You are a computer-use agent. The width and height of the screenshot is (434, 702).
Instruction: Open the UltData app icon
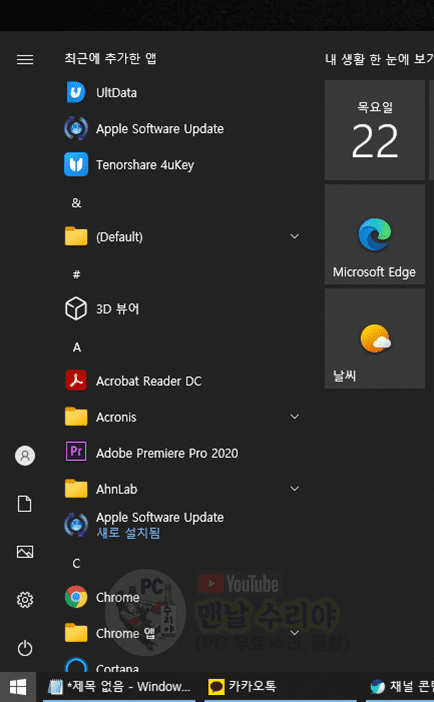coord(76,92)
